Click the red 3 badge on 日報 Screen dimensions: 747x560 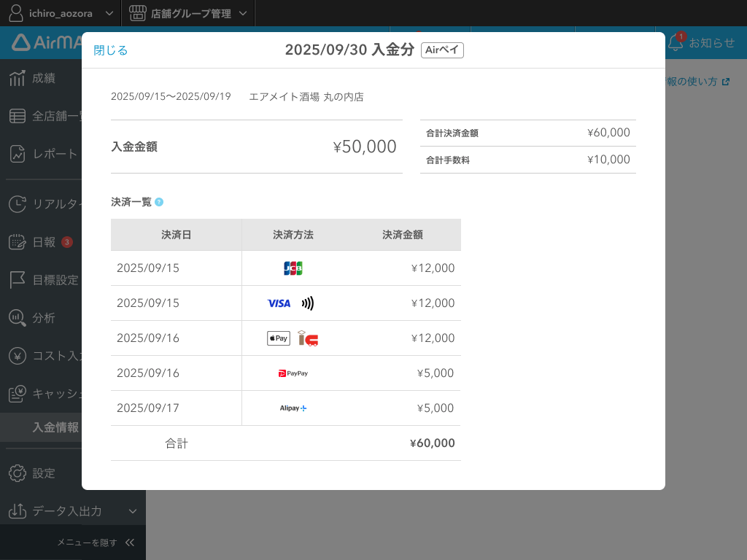[67, 242]
